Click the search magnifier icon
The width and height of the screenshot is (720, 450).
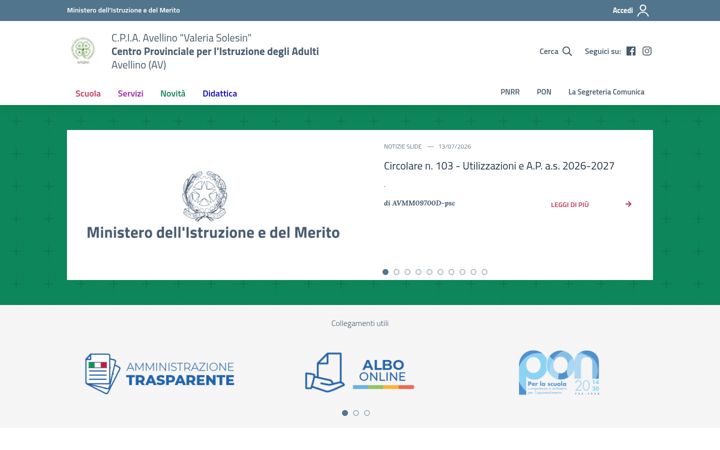[x=567, y=51]
